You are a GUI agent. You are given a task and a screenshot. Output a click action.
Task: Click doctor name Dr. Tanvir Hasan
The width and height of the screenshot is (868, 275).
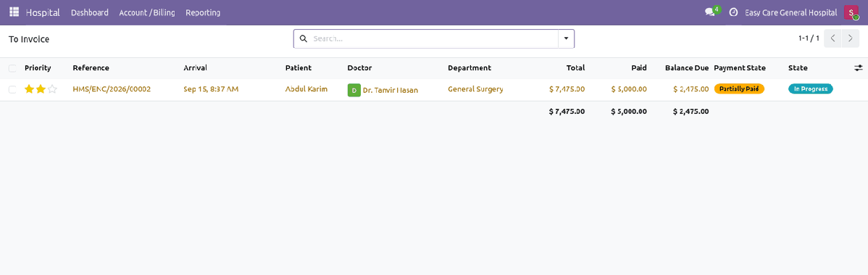(x=391, y=90)
